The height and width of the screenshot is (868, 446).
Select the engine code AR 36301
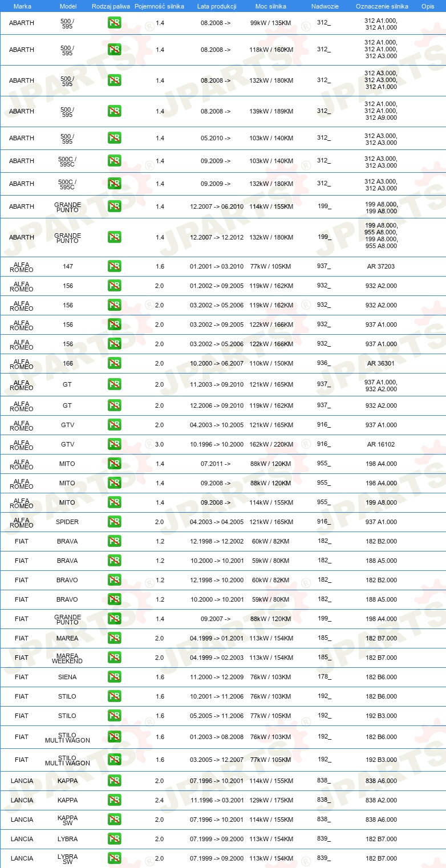point(381,363)
